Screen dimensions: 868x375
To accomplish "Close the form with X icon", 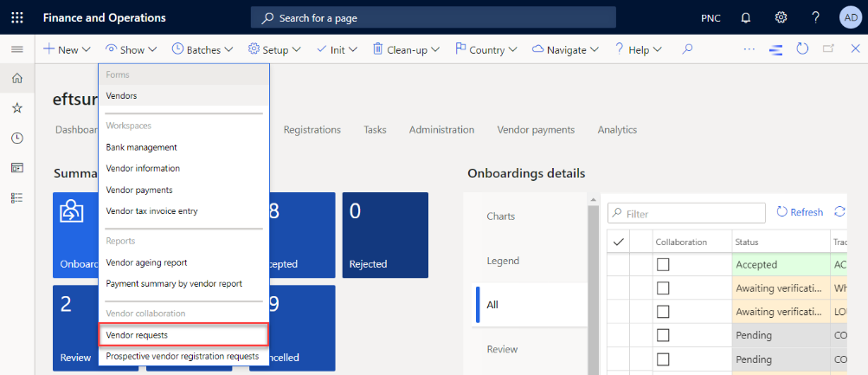I will pos(855,49).
